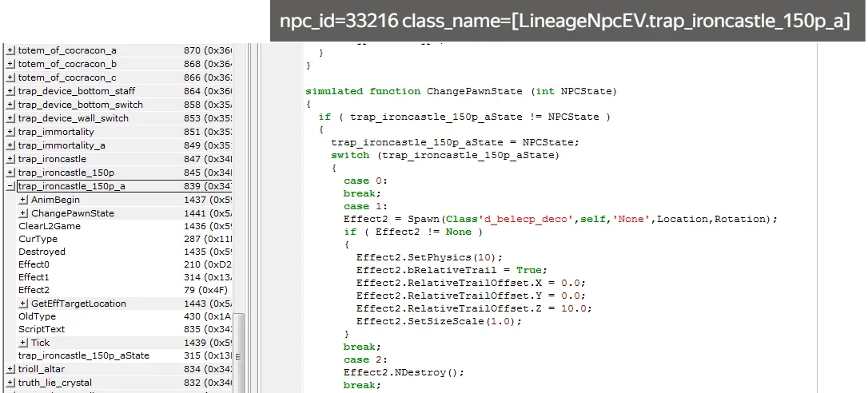
Task: Click the 'Effect2.NDestroy();' code line
Action: (404, 372)
